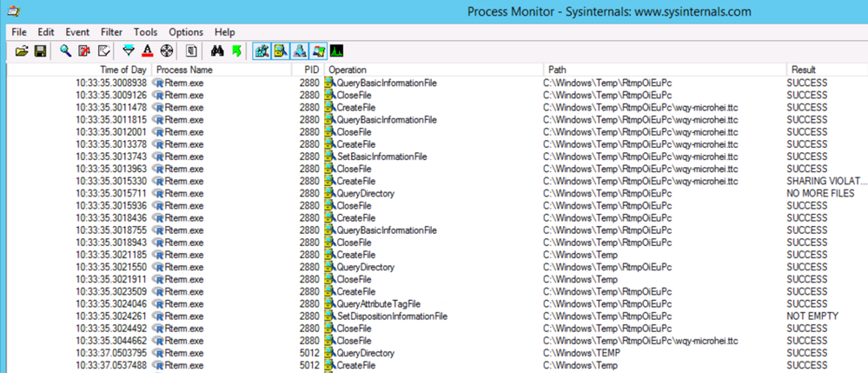Open a saved log with the folder icon
868x373 pixels.
tap(22, 51)
